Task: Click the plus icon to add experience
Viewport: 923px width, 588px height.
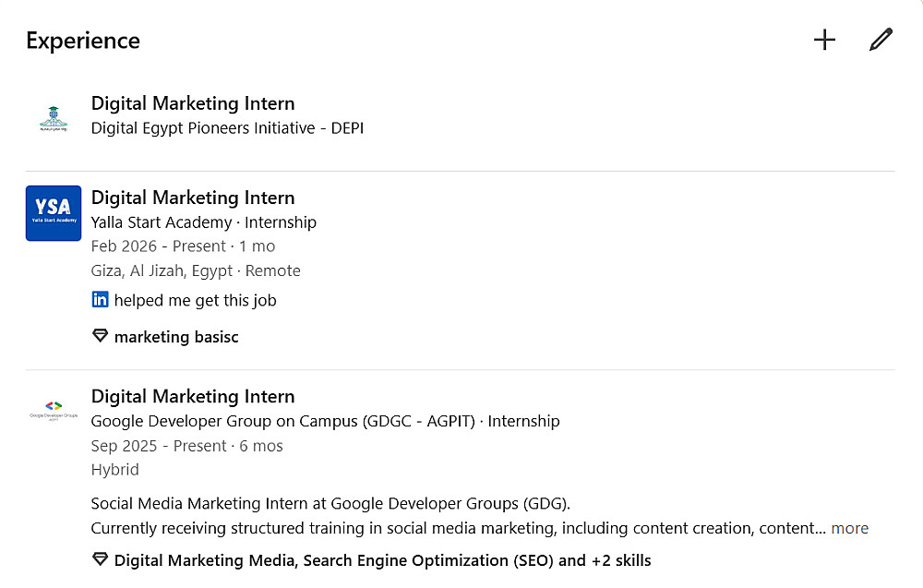Action: click(824, 40)
